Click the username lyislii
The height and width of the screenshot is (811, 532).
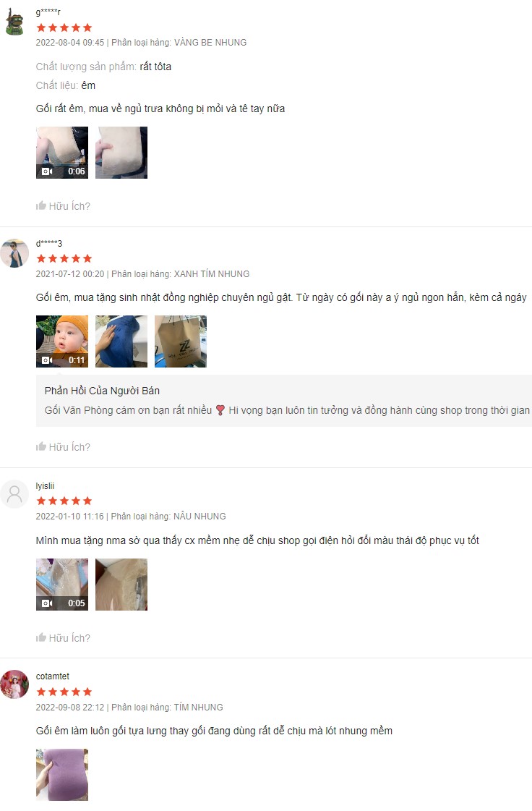(x=45, y=485)
